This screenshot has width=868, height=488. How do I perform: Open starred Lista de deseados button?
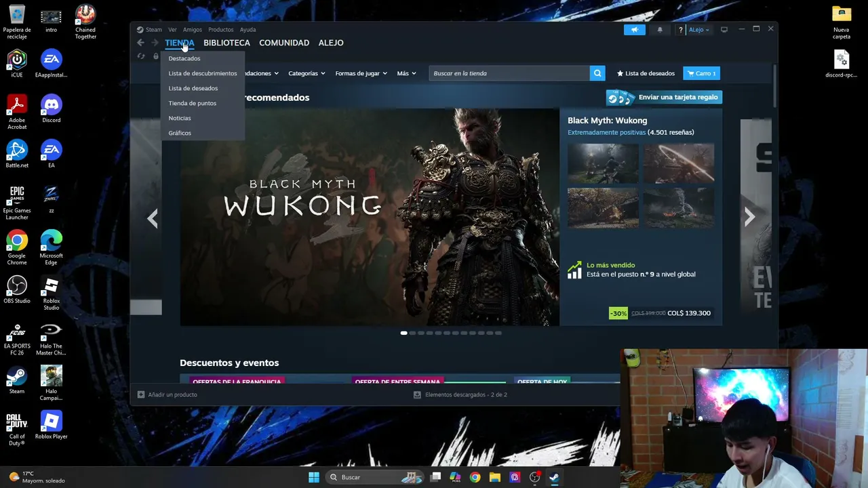tap(646, 73)
